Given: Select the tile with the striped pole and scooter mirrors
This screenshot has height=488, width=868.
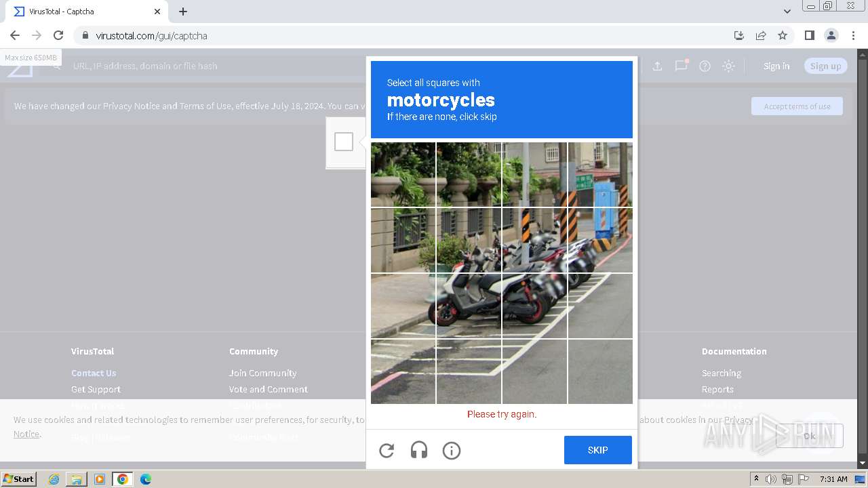Looking at the screenshot, I should (534, 240).
